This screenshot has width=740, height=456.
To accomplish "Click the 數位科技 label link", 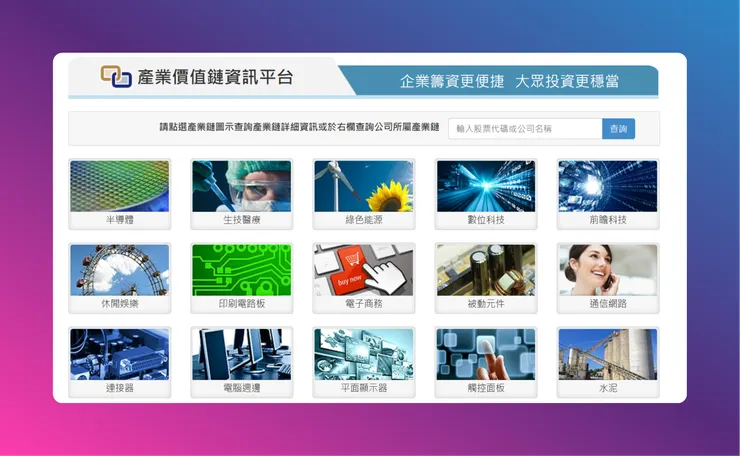I will pos(486,220).
